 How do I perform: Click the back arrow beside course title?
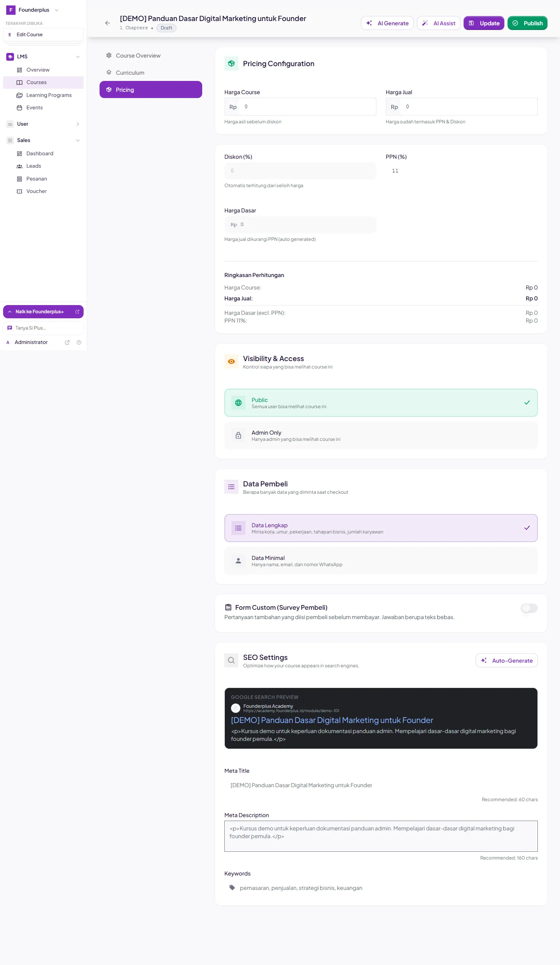click(107, 23)
